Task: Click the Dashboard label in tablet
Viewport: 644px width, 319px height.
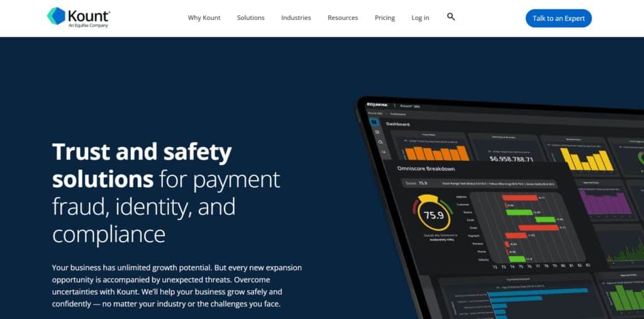Action: tap(397, 124)
